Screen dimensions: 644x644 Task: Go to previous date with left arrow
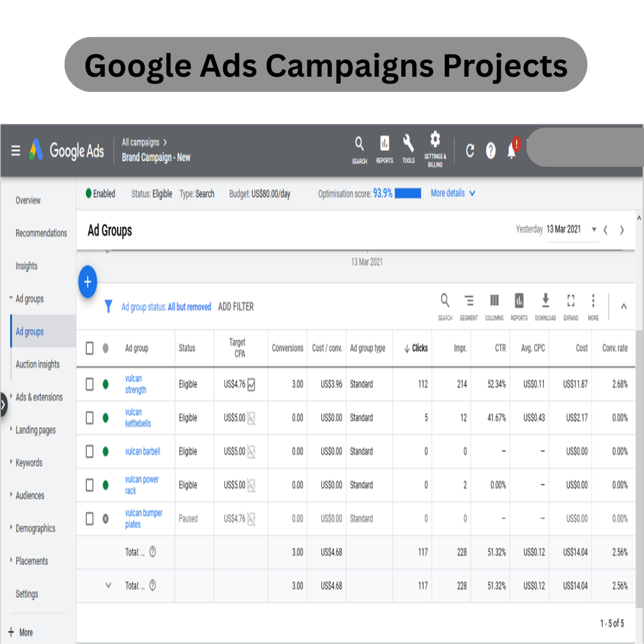(606, 230)
